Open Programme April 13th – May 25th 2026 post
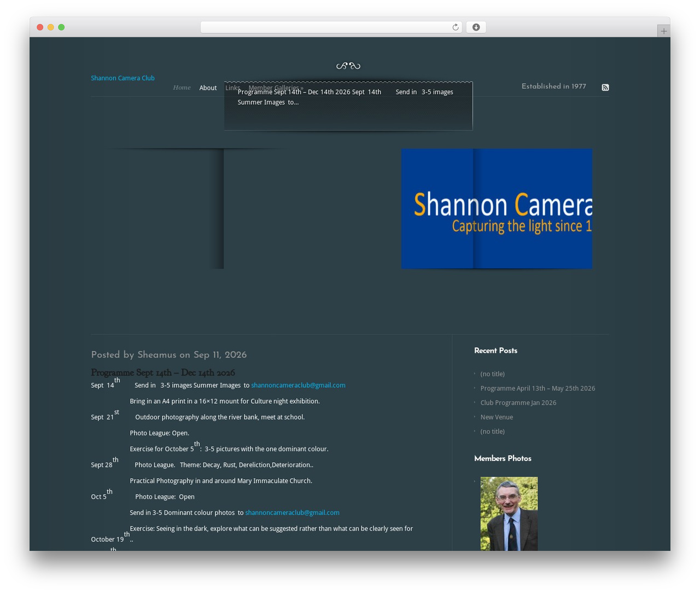700x593 pixels. pyautogui.click(x=538, y=388)
